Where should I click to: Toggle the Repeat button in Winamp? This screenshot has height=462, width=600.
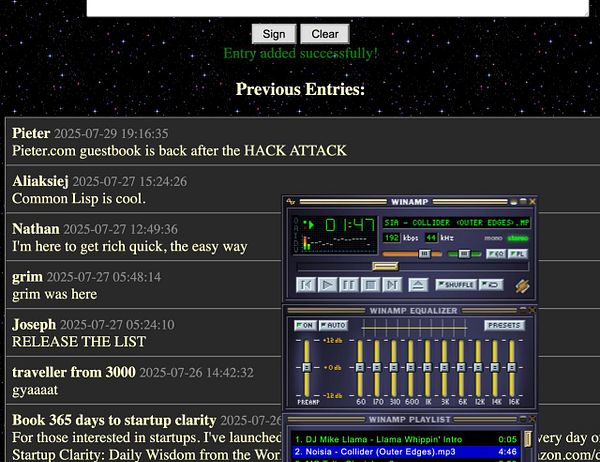pos(491,284)
